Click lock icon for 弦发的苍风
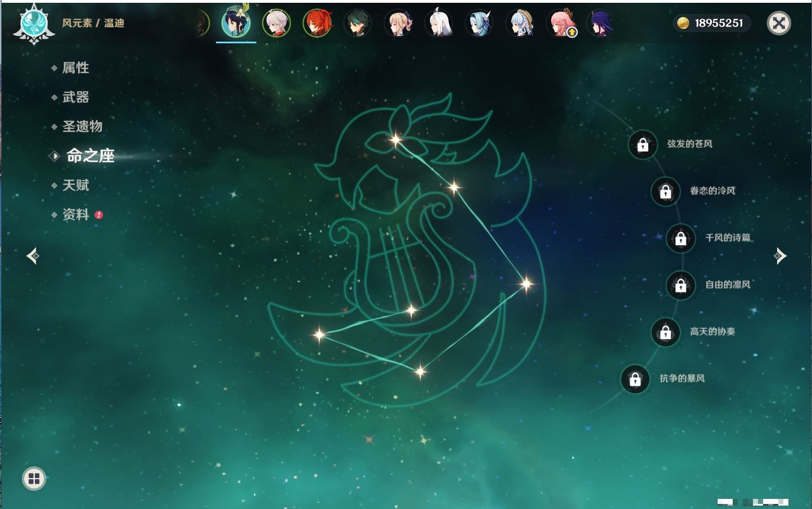 pyautogui.click(x=643, y=145)
